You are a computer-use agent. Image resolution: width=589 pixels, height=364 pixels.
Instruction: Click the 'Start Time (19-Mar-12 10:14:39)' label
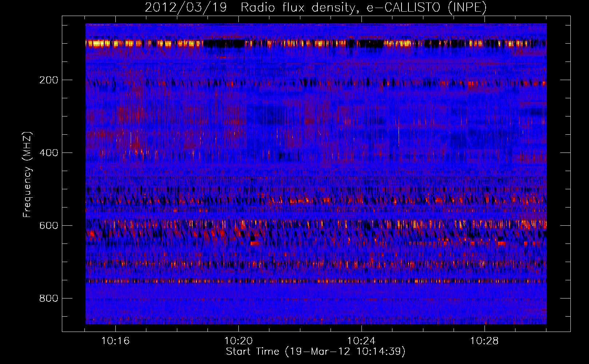316,352
